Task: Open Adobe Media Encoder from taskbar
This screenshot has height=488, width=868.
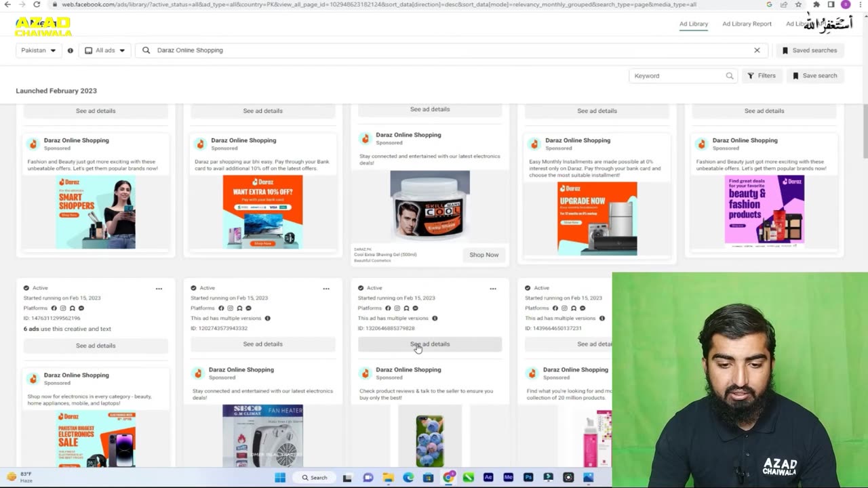Action: tap(509, 477)
